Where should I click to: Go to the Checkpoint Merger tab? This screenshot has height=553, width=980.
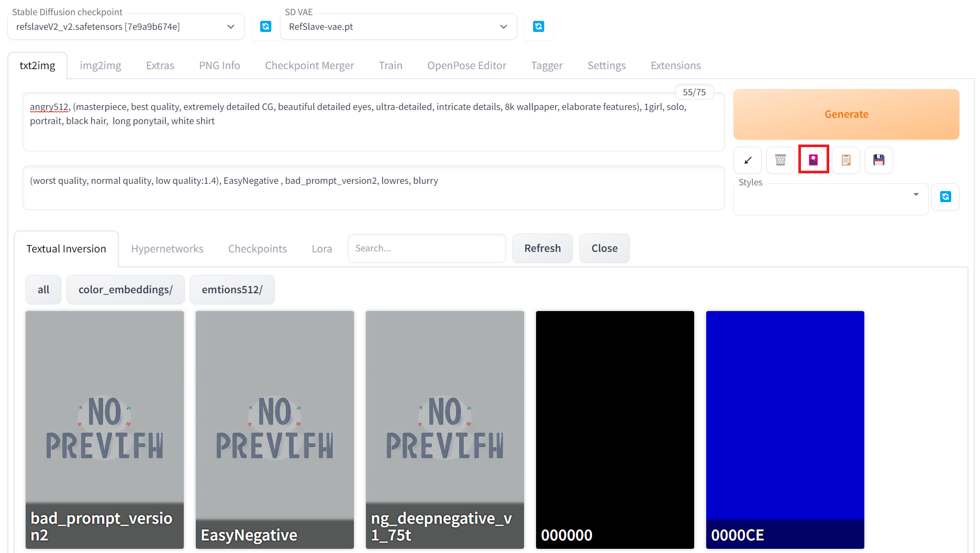309,65
